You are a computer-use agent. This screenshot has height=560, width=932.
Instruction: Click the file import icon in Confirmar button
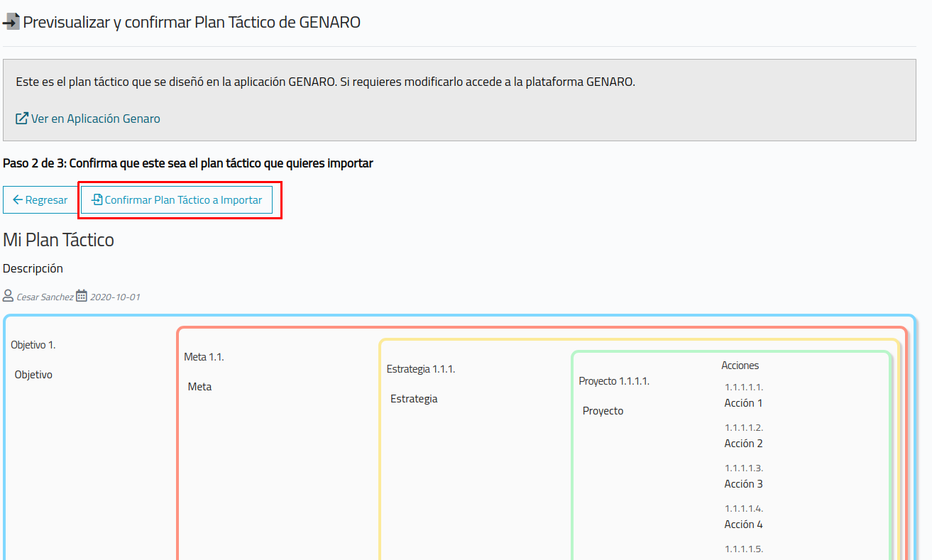coord(97,200)
